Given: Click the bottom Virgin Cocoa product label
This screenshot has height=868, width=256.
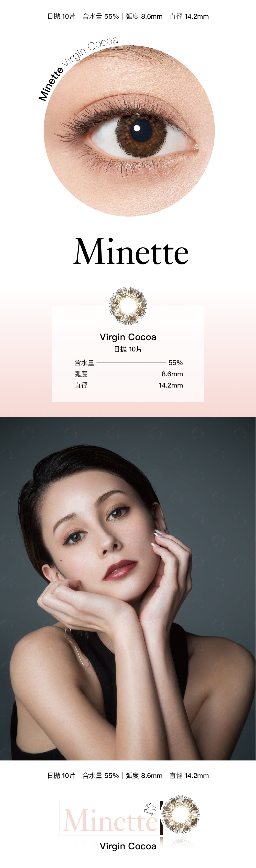Looking at the screenshot, I should pos(128,846).
